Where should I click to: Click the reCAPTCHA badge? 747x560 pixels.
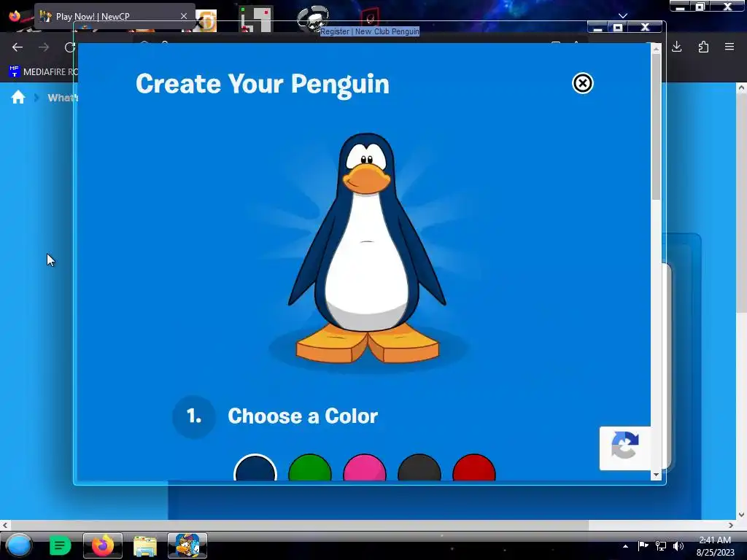[625, 448]
